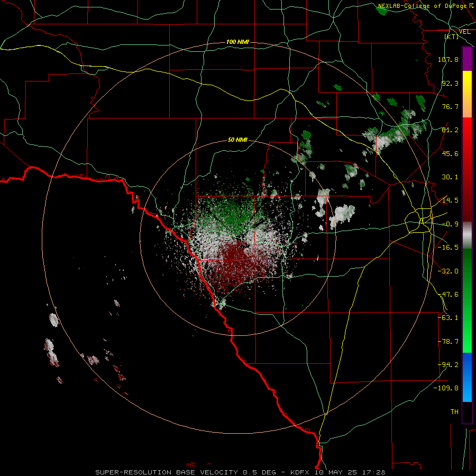Click the -0.9 value on velocity scale
The width and height of the screenshot is (476, 476).
coord(450,224)
